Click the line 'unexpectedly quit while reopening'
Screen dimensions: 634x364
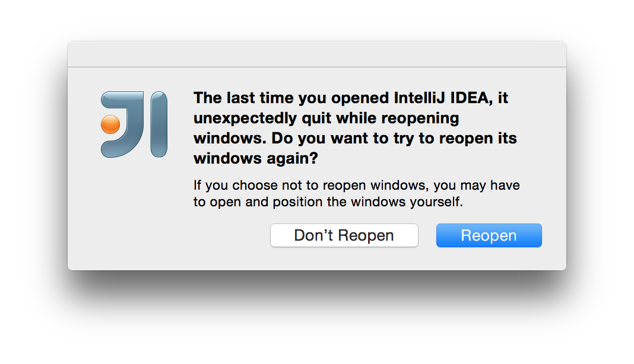[326, 119]
